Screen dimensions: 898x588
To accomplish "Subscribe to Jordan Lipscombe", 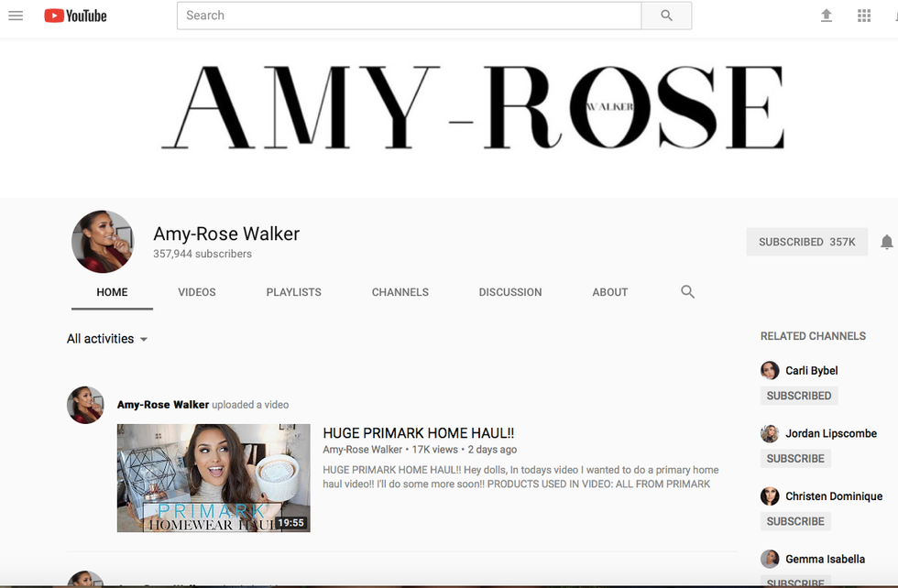I will pos(794,458).
